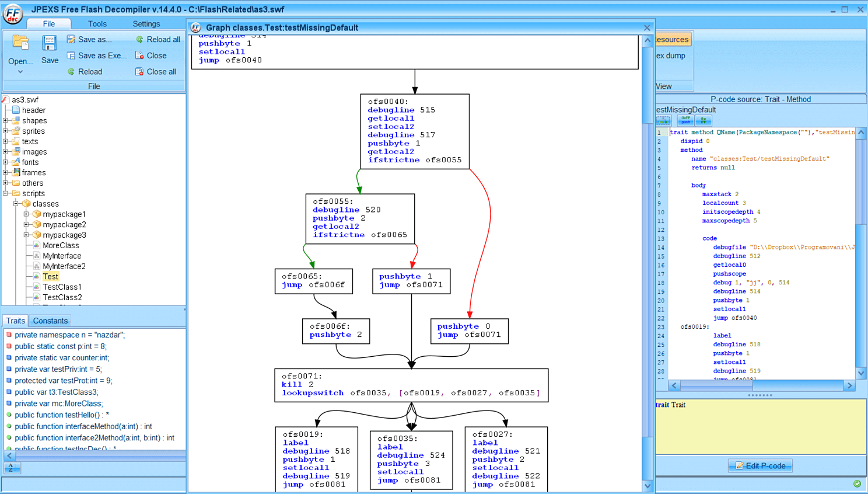Click the Reload button in ribbon

pos(85,72)
